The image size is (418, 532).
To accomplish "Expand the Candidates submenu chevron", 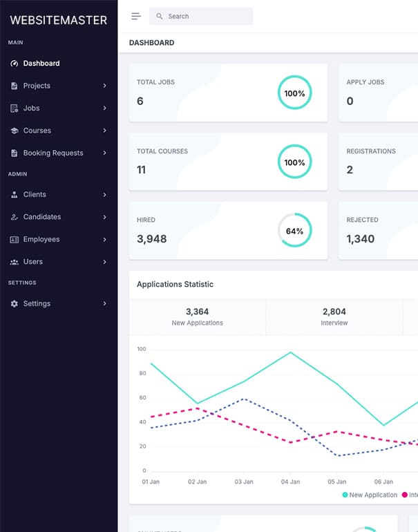I will point(104,217).
